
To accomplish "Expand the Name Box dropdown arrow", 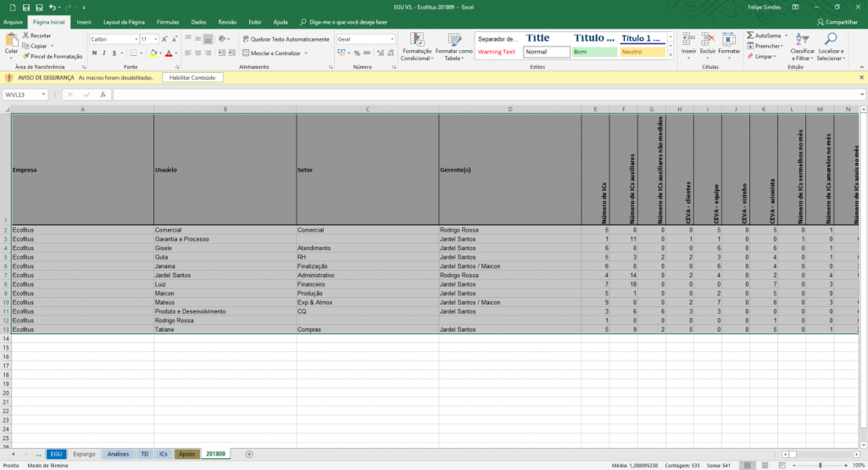I will [x=43, y=95].
